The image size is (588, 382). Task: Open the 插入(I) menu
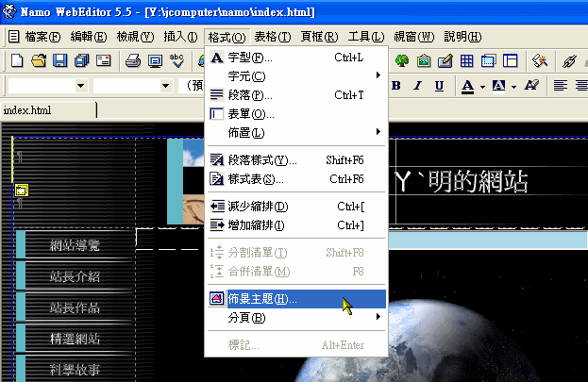point(181,37)
